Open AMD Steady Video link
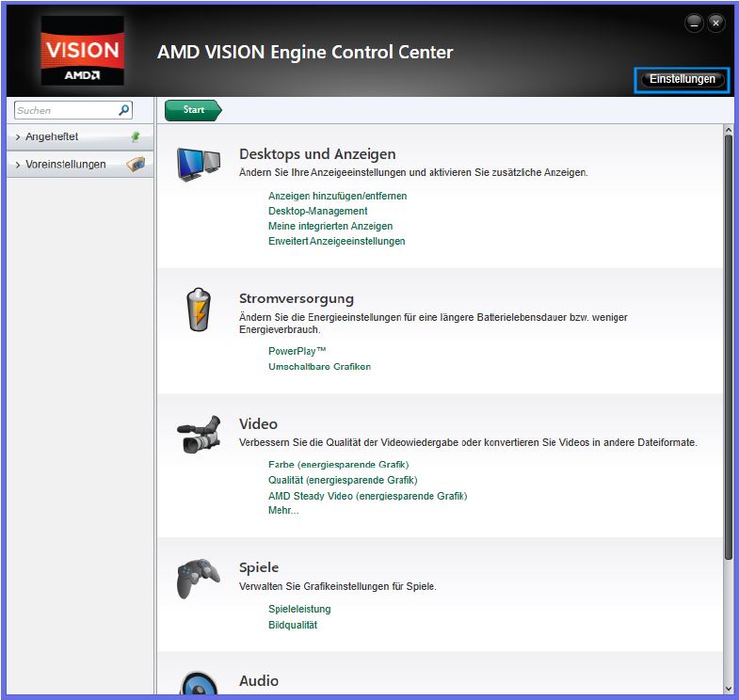Image resolution: width=739 pixels, height=700 pixels. 367,496
